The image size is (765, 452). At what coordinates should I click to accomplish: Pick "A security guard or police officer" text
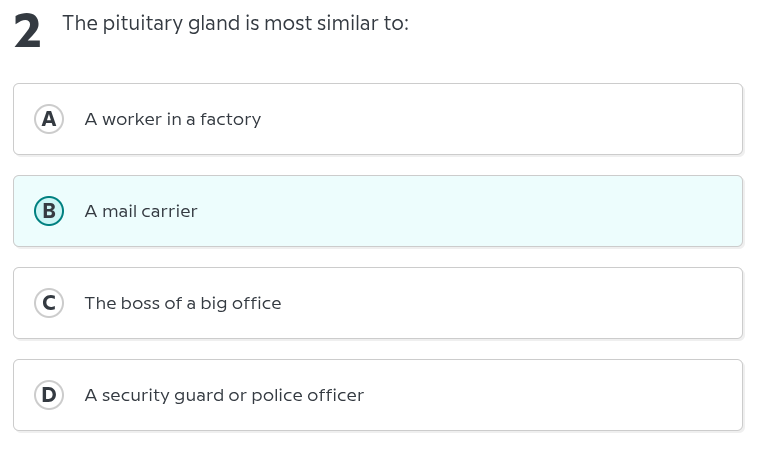pos(224,395)
